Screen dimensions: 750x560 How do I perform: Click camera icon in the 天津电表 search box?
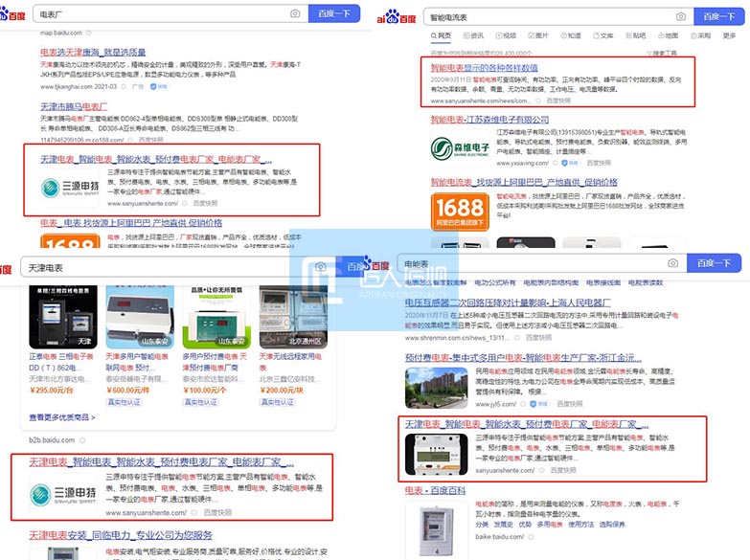(x=321, y=267)
